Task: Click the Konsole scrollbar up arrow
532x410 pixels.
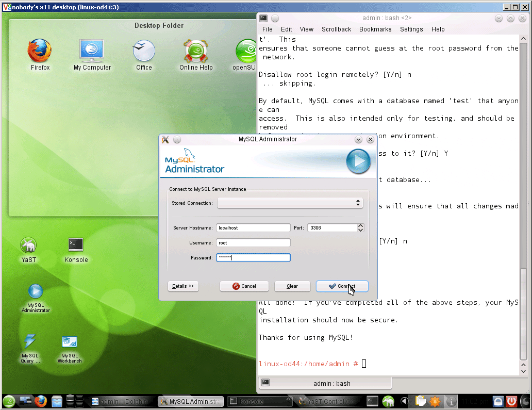Action: (523, 39)
